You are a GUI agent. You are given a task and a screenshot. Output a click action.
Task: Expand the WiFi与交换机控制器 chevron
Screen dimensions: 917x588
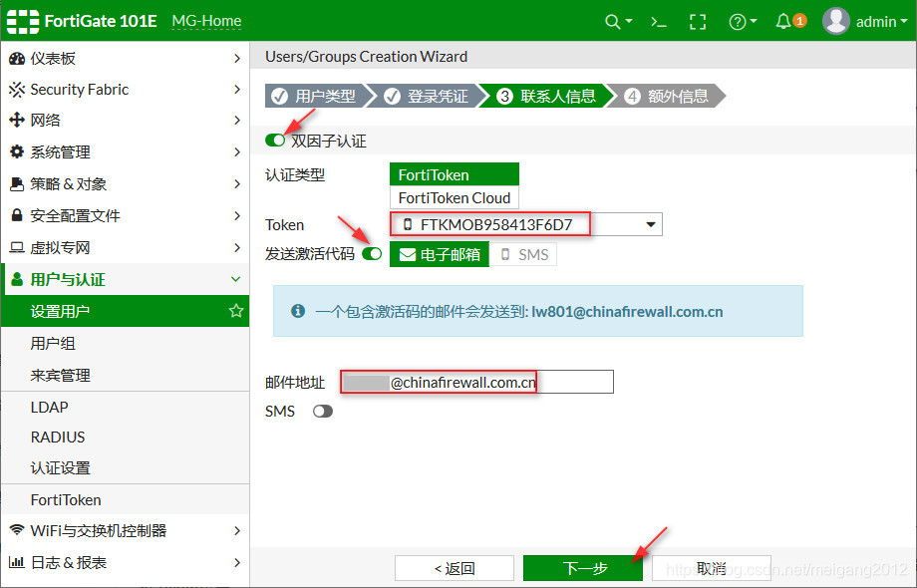[237, 530]
